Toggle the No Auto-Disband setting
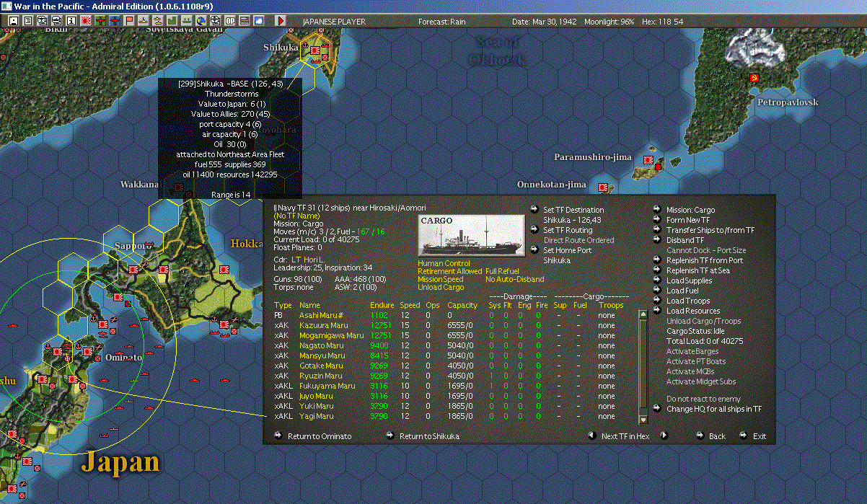 (x=514, y=280)
